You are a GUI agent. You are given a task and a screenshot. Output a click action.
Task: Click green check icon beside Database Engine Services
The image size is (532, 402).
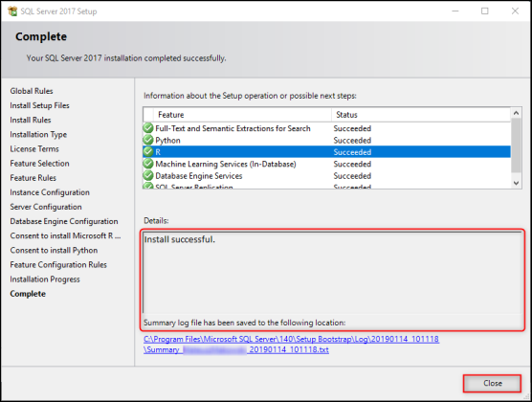148,175
